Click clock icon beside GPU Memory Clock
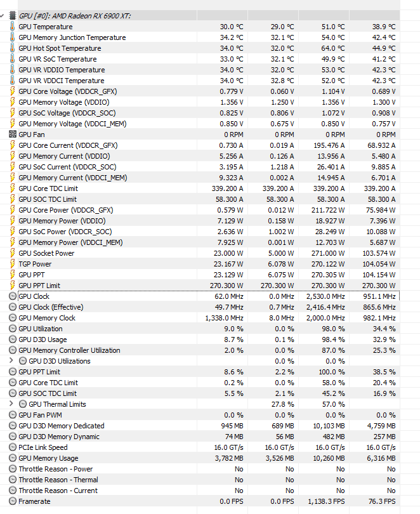Viewport: 420px width, 514px height. tap(13, 318)
